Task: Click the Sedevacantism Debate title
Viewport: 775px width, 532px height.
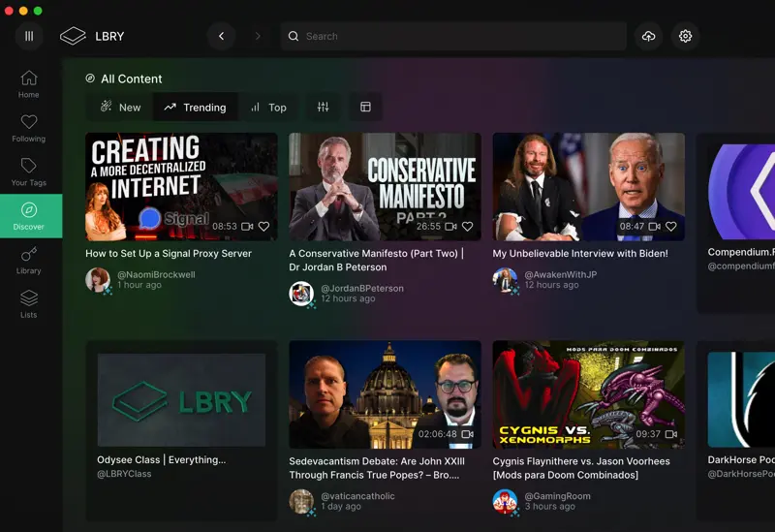Action: click(x=377, y=468)
